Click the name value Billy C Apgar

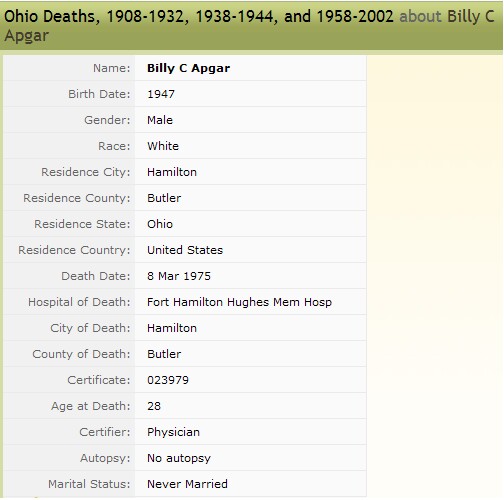point(188,68)
